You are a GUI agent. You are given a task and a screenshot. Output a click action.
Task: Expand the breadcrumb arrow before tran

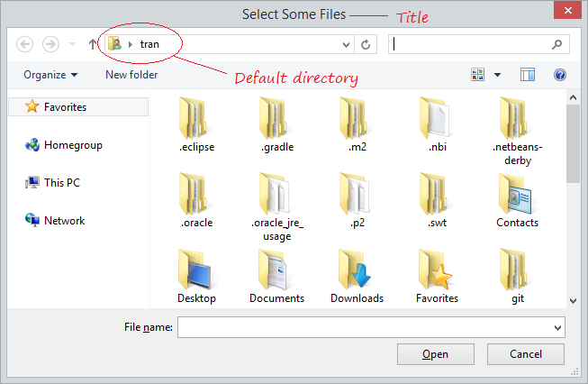(x=131, y=44)
